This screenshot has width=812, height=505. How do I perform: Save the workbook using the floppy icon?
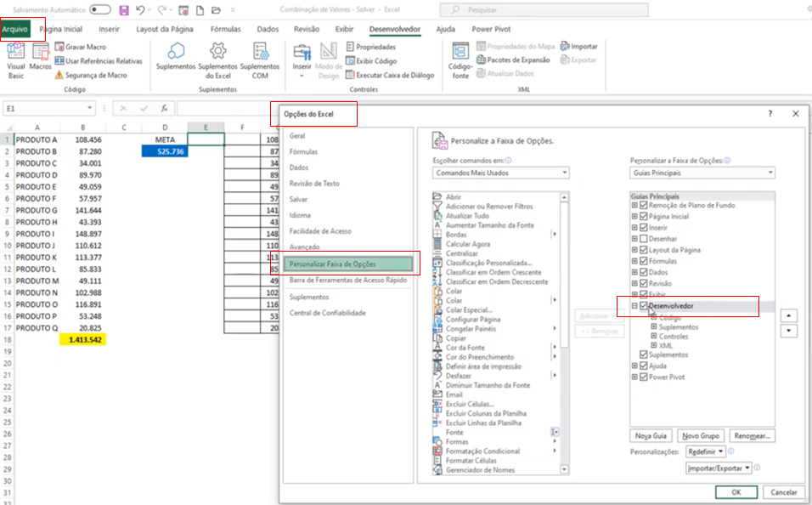pyautogui.click(x=124, y=10)
